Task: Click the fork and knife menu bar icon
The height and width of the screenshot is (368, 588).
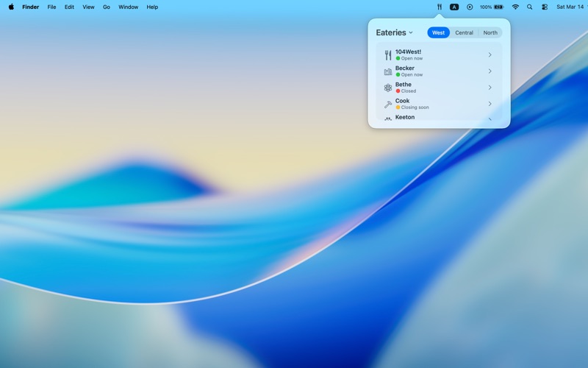Action: coord(439,7)
